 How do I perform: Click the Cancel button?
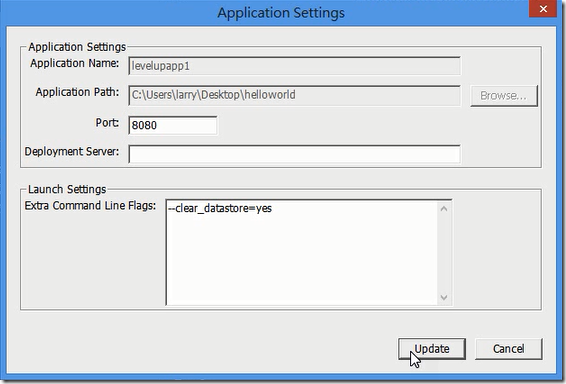tap(509, 349)
